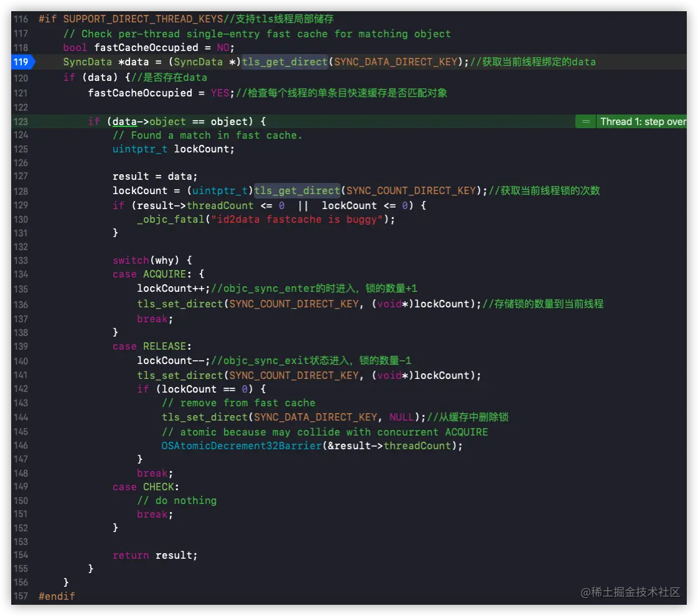This screenshot has height=616, width=698.
Task: Click 'if (data)' on line 120
Action: pos(90,77)
